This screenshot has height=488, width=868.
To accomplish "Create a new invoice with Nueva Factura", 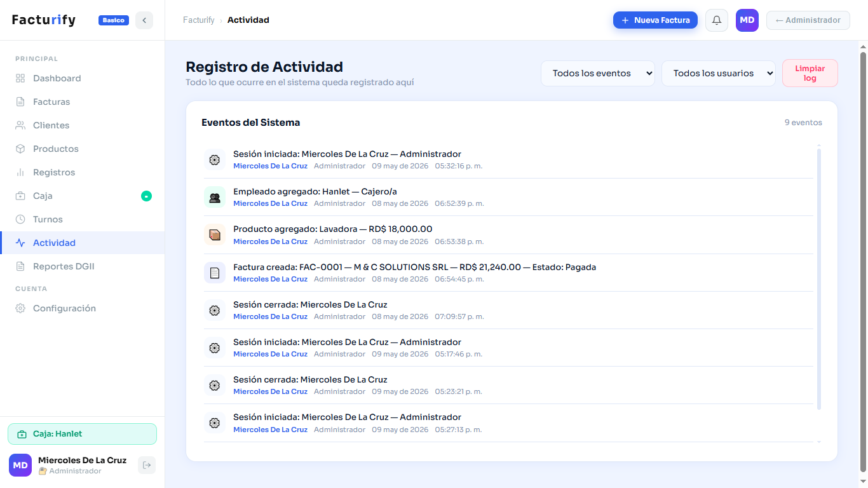I will (x=655, y=20).
